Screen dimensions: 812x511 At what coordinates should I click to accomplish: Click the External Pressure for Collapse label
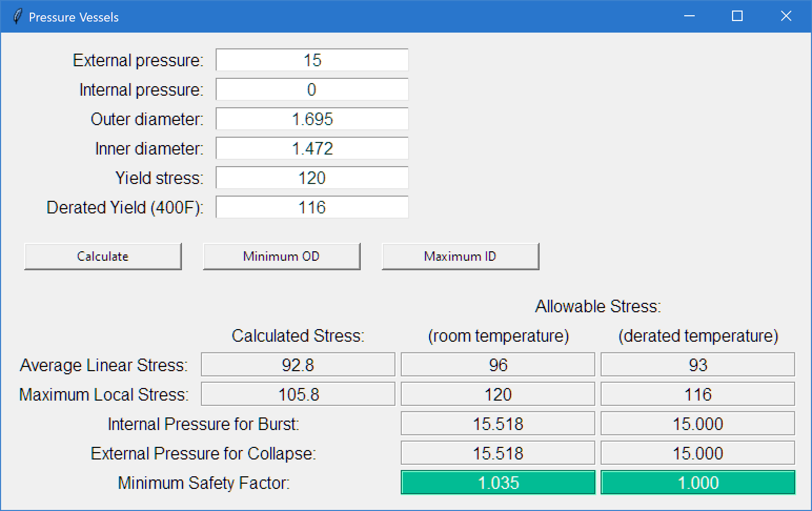coord(204,454)
